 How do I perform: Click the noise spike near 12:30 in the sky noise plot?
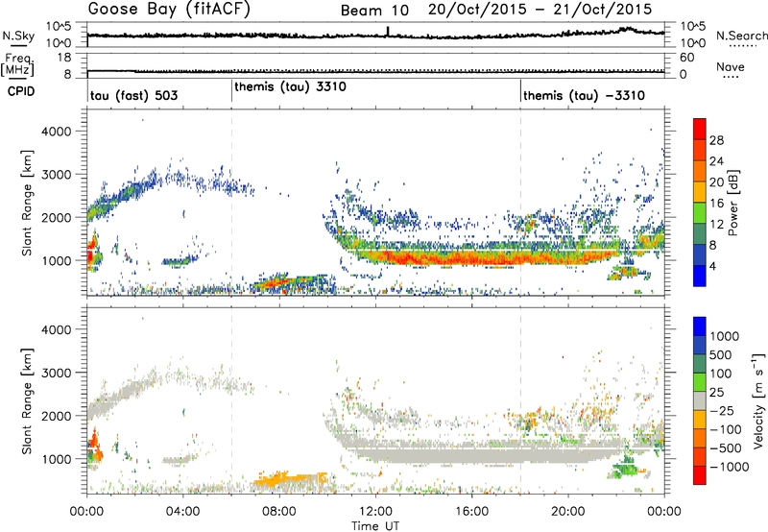click(x=388, y=31)
